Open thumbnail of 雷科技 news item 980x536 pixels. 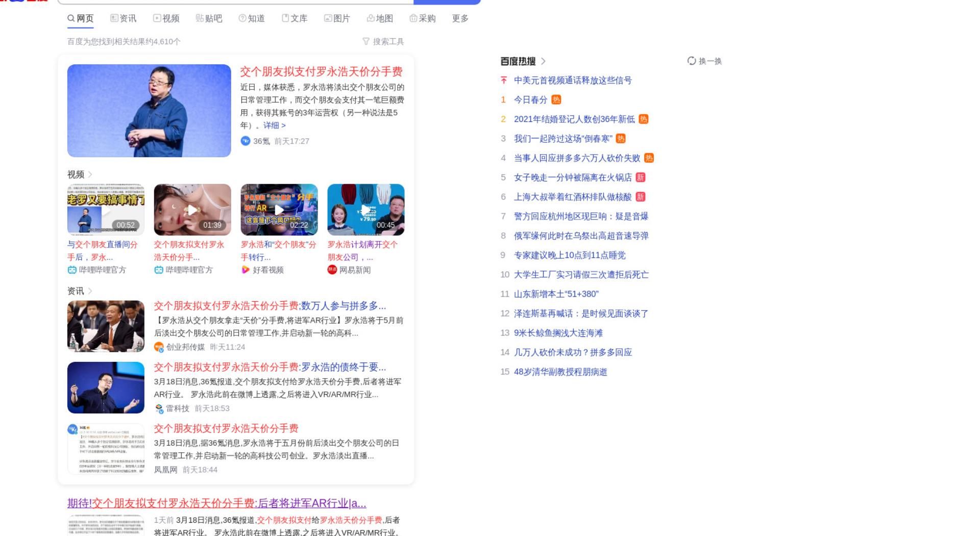(x=106, y=387)
